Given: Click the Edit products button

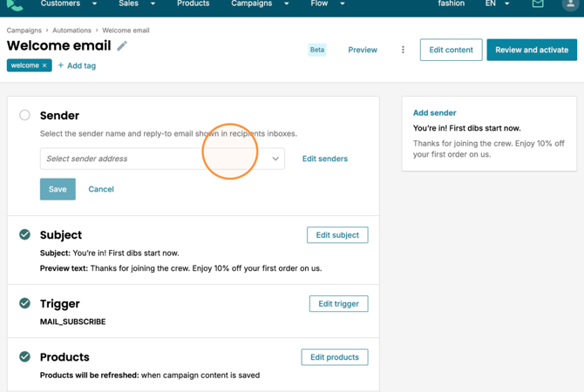Looking at the screenshot, I should [335, 357].
